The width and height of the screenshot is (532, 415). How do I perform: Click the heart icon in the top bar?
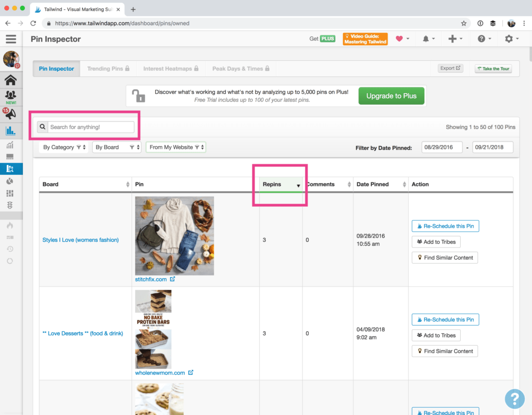coord(400,38)
